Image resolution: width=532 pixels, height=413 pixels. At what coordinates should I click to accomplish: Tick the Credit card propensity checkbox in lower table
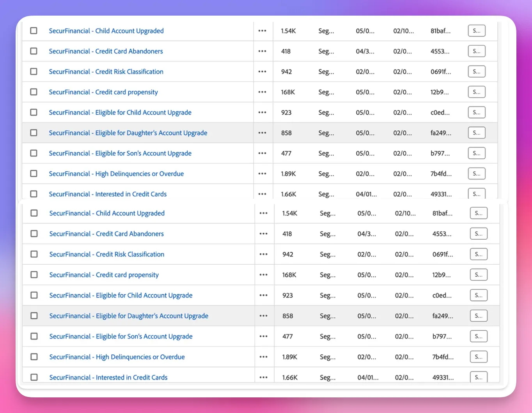pos(34,275)
